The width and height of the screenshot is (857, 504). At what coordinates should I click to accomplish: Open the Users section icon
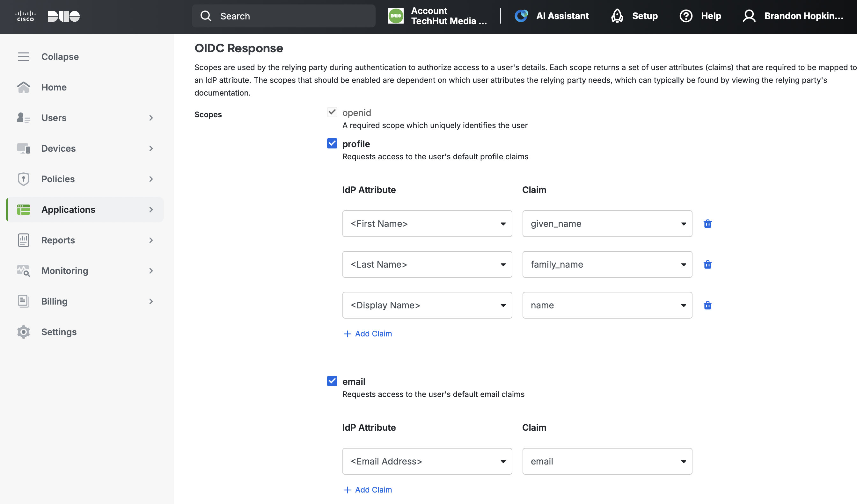pos(23,118)
